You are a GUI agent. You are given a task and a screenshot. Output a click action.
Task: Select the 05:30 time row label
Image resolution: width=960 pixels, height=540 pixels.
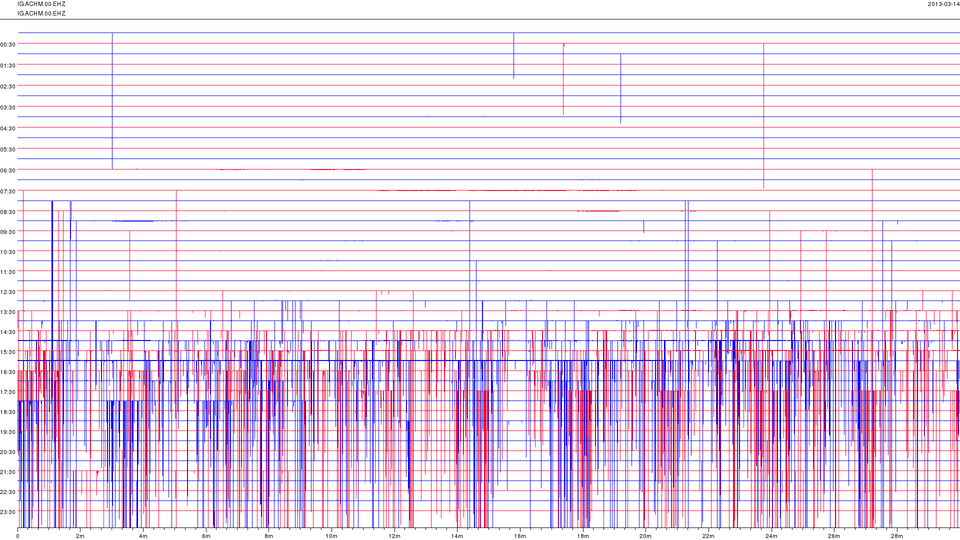point(8,149)
